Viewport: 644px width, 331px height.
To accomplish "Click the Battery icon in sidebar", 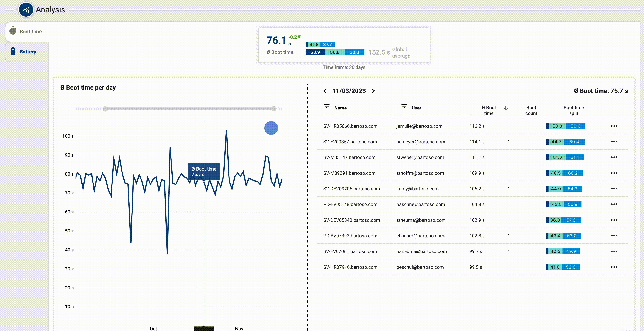I will [x=13, y=51].
